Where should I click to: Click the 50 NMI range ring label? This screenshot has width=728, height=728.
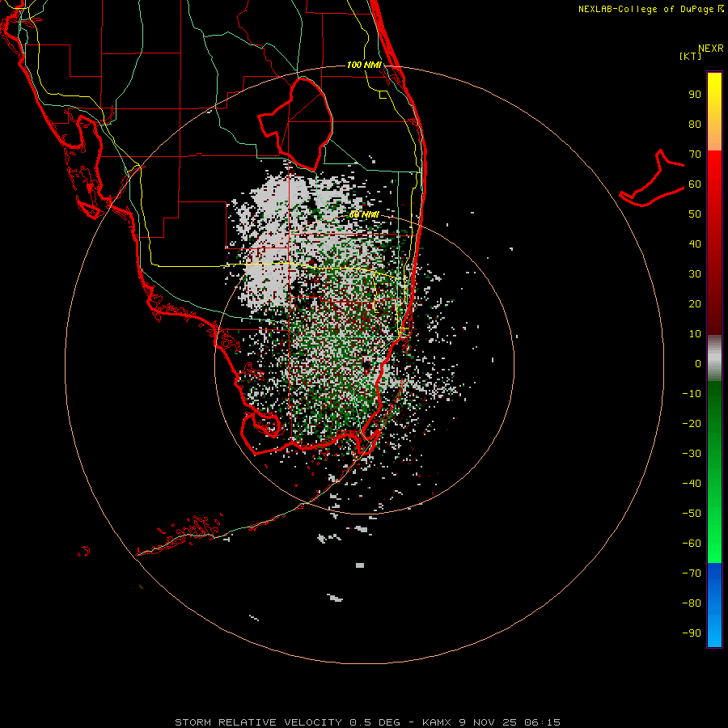click(x=364, y=214)
